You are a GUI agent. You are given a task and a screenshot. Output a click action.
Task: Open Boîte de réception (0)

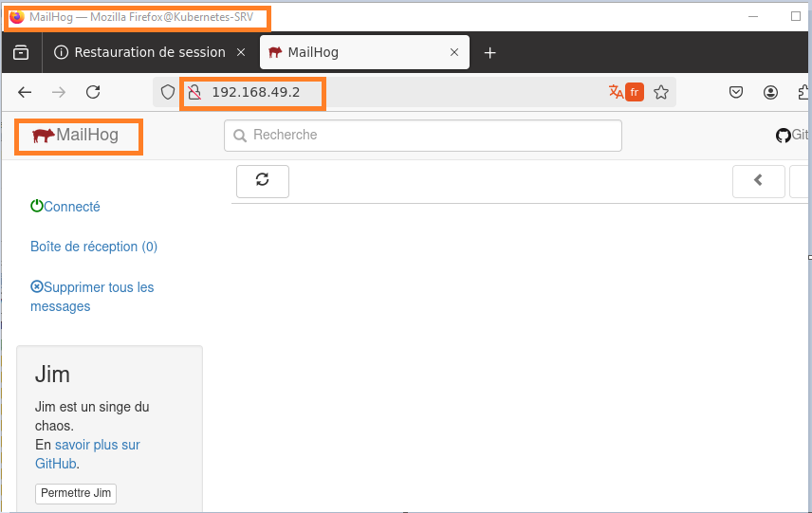click(94, 247)
